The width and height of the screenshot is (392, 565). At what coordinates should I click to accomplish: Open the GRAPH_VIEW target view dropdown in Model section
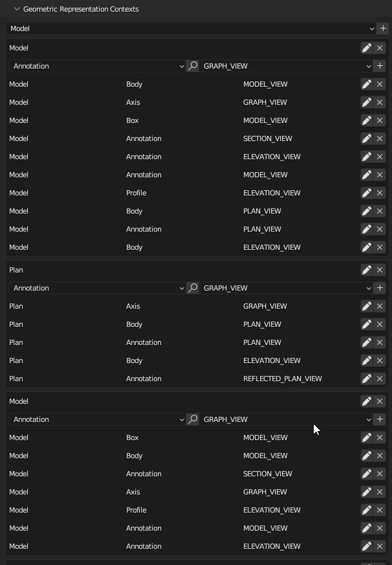(x=285, y=65)
